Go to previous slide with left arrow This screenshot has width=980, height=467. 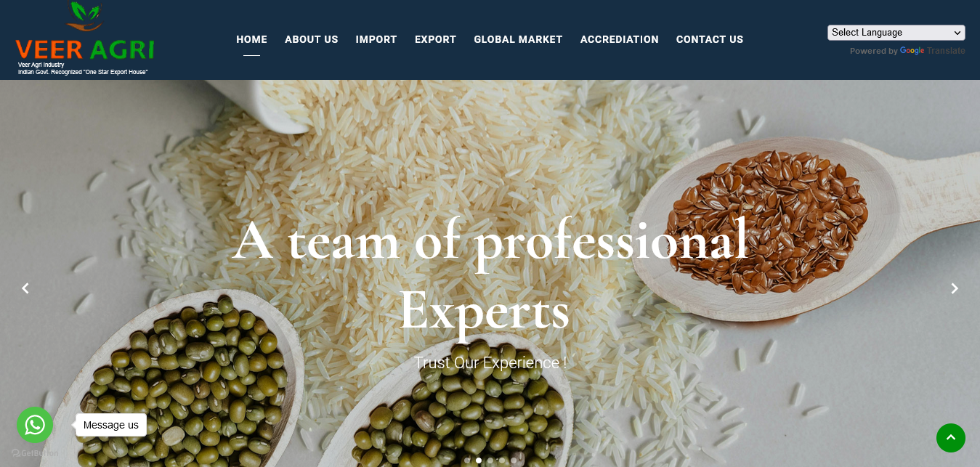coord(25,288)
